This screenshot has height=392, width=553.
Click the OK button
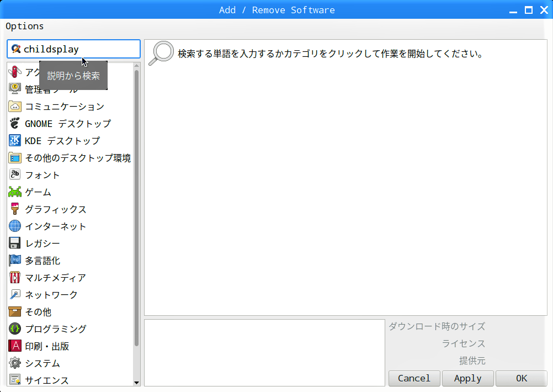pos(521,378)
